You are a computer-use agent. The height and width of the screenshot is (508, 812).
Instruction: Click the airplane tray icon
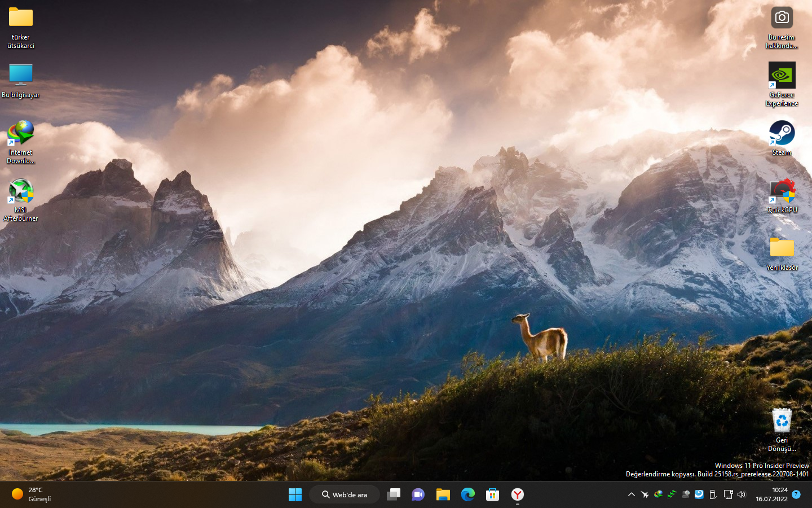click(x=645, y=494)
